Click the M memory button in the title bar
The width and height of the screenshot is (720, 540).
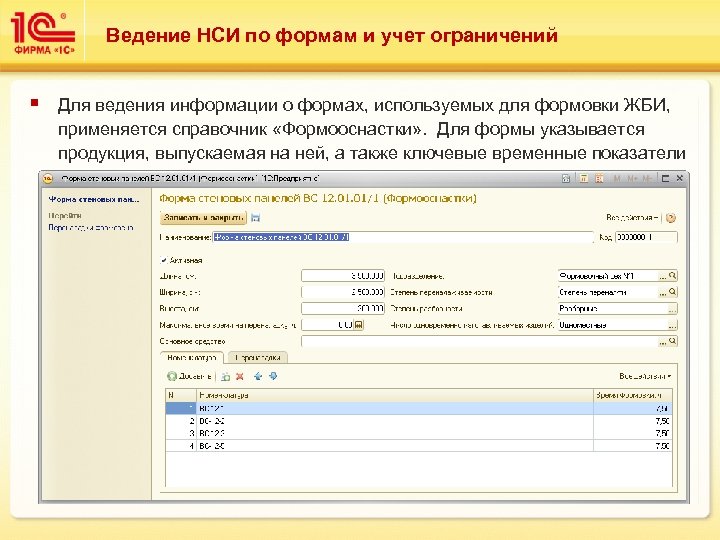coord(617,179)
